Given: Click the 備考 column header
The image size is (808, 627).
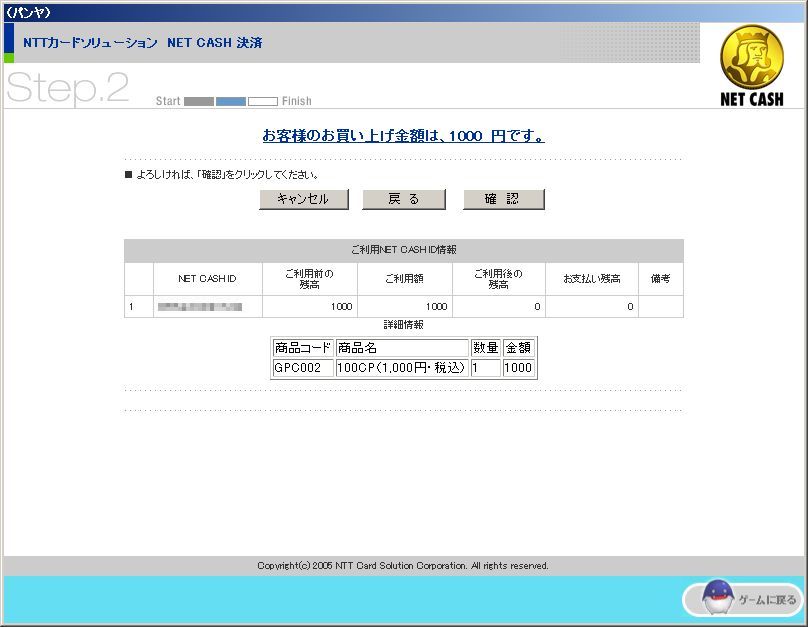Looking at the screenshot, I should pyautogui.click(x=661, y=279).
